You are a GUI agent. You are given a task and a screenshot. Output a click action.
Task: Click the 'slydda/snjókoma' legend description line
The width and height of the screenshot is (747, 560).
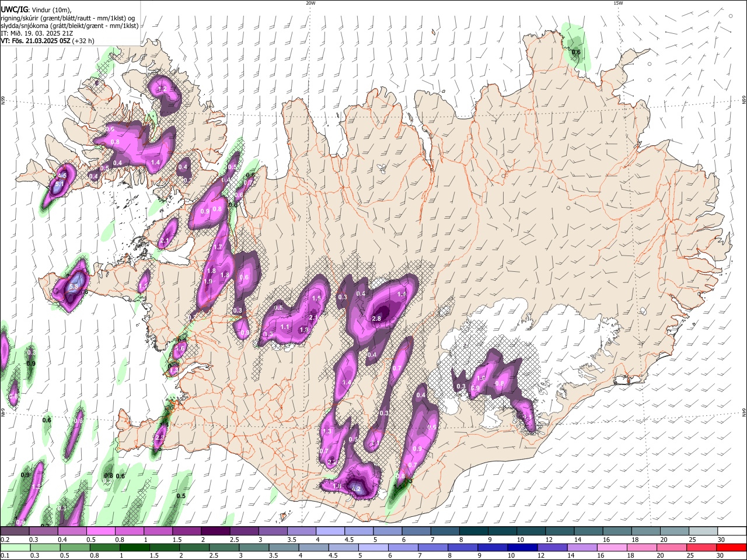click(x=69, y=26)
